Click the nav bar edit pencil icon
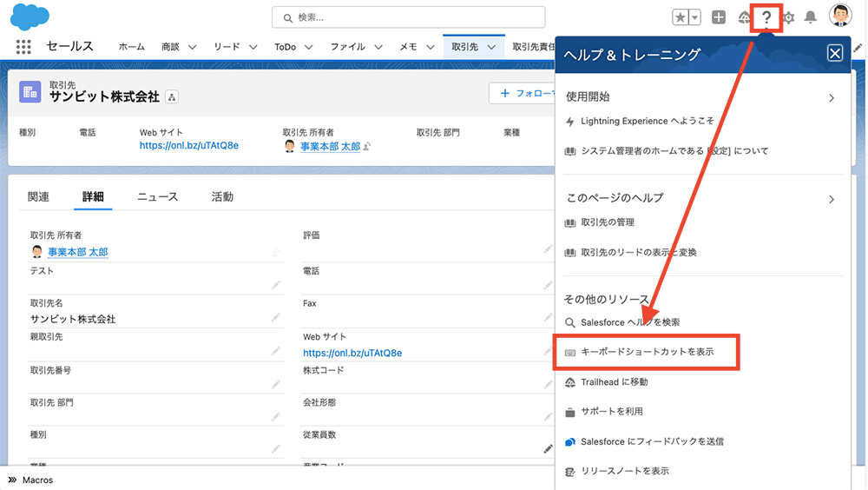Viewport: 868px width, 490px height. coord(858,48)
